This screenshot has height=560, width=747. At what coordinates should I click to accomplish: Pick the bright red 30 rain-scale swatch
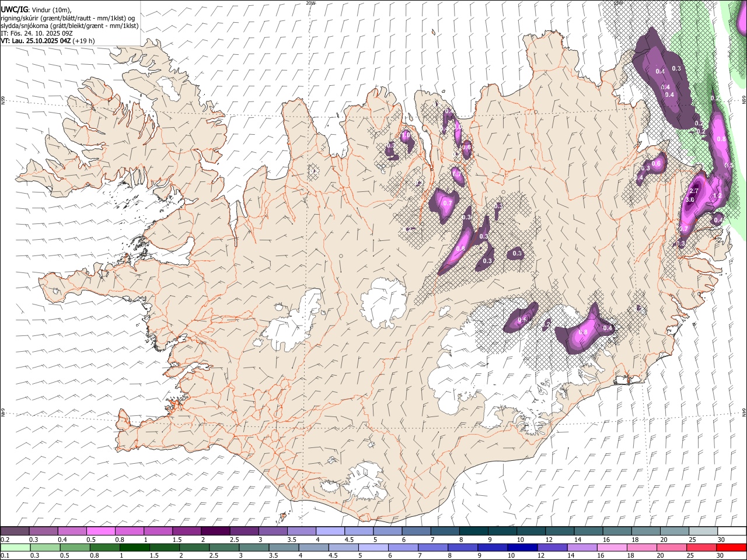click(731, 547)
